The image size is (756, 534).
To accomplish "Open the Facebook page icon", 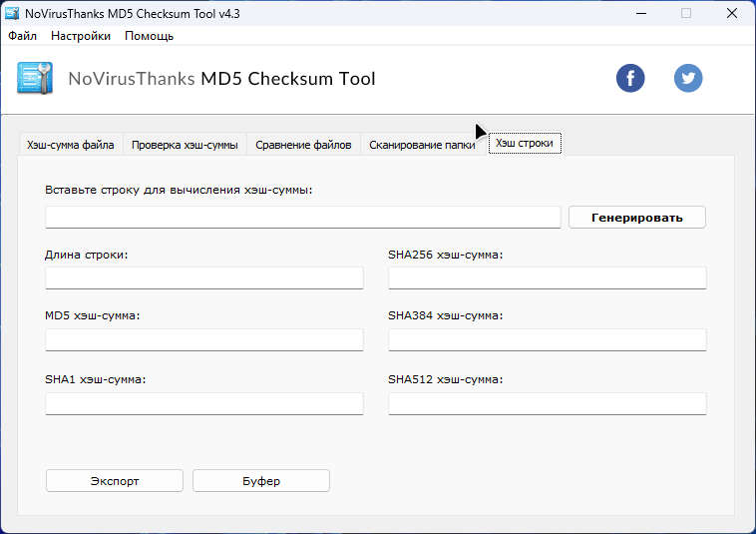I will [630, 78].
